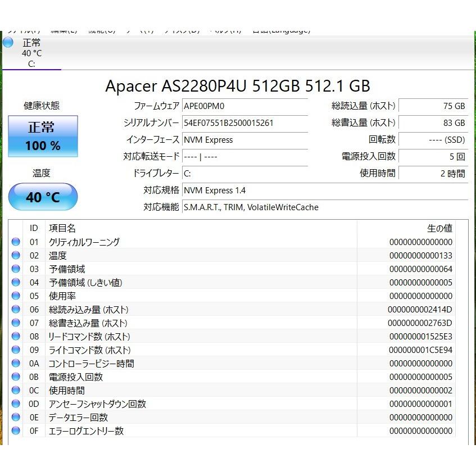The image size is (476, 476).
Task: Click the status circle for row 08 リードコマンド数
Action: (16, 337)
